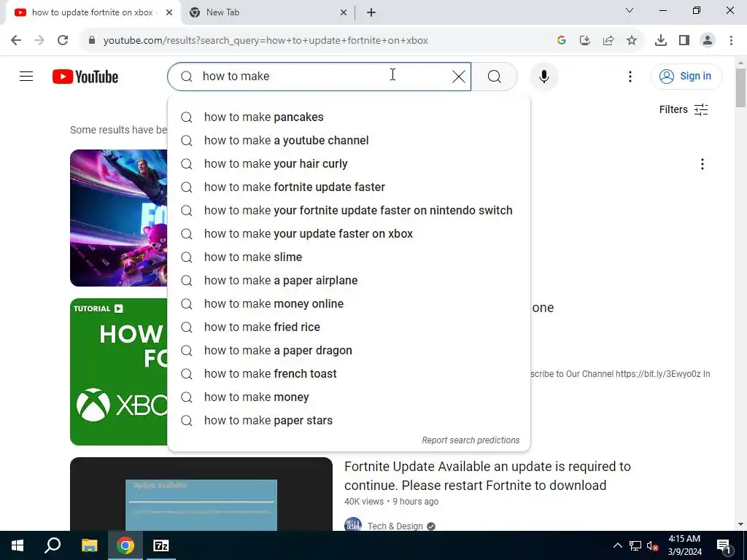Open search Filters
Viewport: 747px width, 560px height.
click(684, 109)
